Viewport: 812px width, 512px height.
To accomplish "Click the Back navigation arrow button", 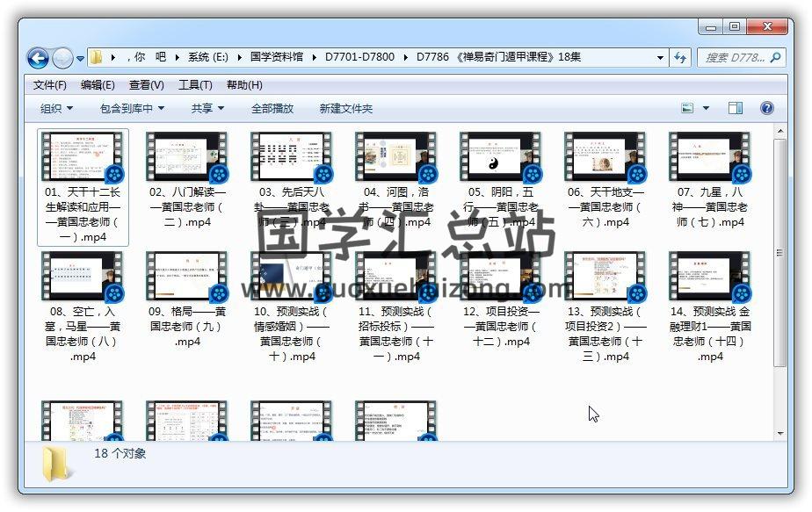I will [x=38, y=58].
